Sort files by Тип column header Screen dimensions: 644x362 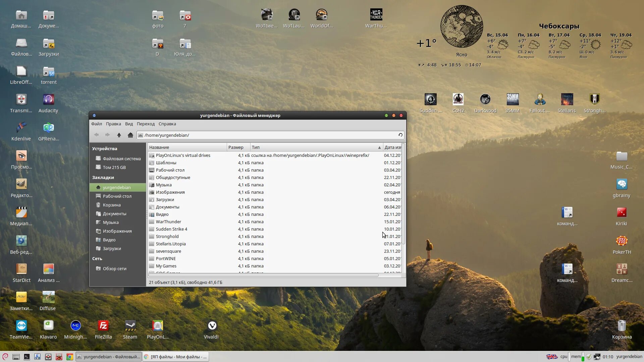(315, 147)
